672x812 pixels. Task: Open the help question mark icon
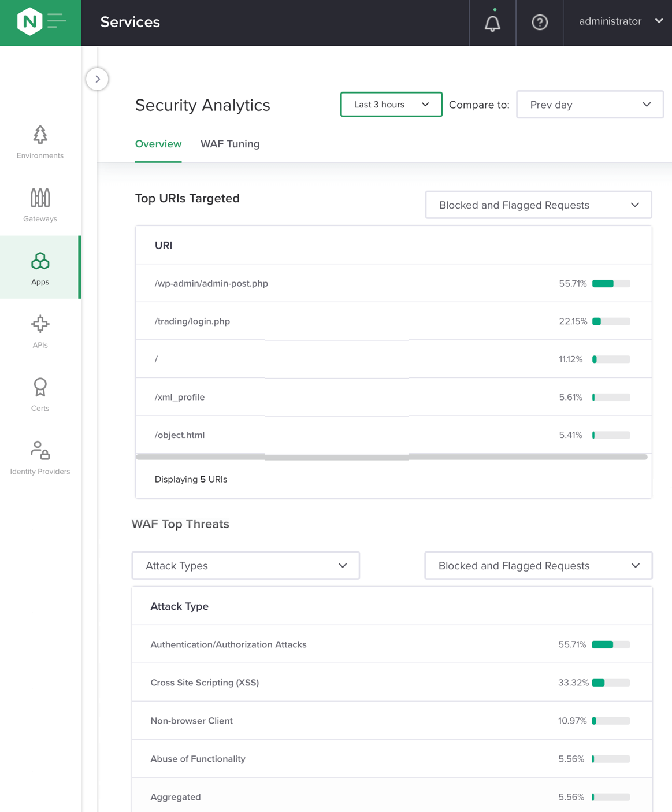pyautogui.click(x=540, y=22)
